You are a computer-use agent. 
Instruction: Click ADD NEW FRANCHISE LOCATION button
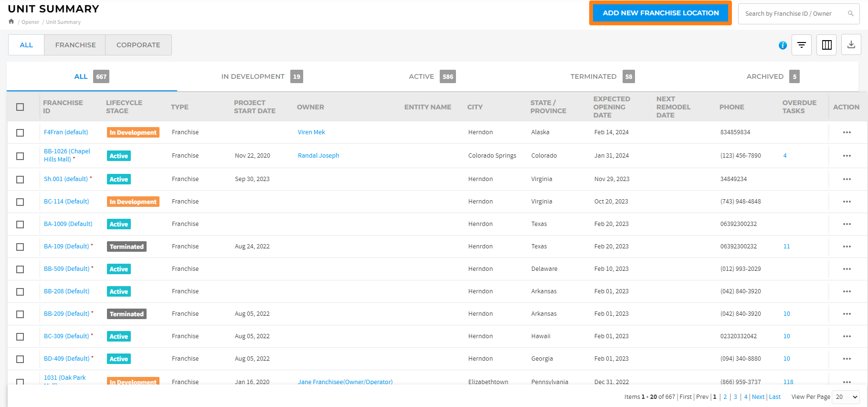[x=661, y=13]
